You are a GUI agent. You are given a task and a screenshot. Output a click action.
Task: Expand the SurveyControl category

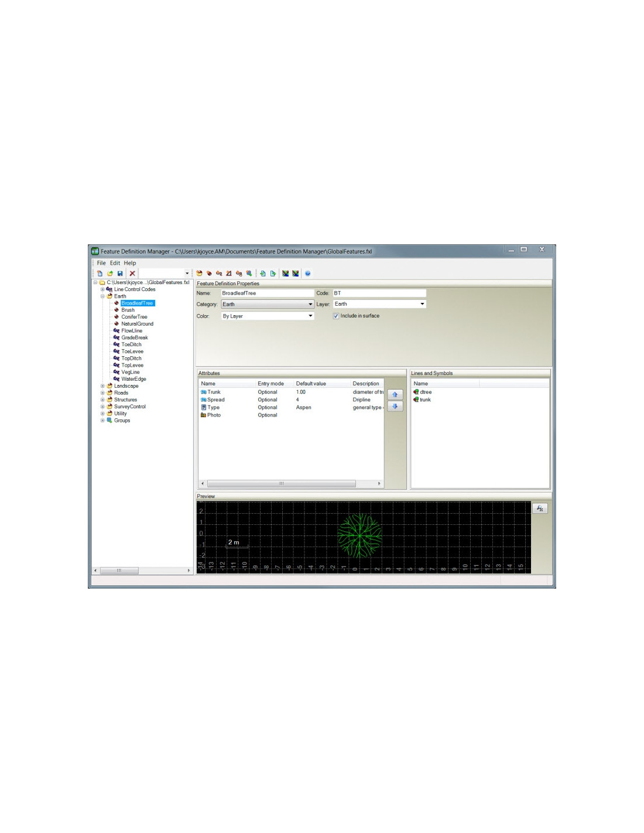point(102,407)
